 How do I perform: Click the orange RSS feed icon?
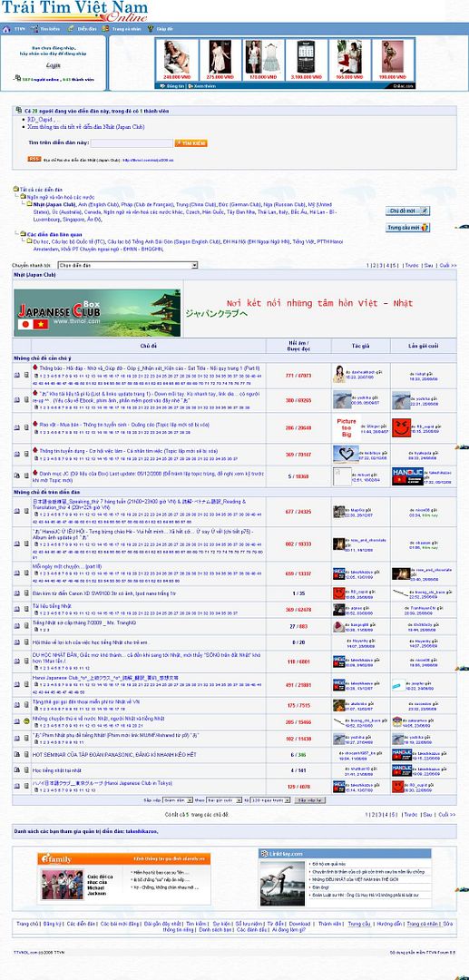tap(34, 160)
